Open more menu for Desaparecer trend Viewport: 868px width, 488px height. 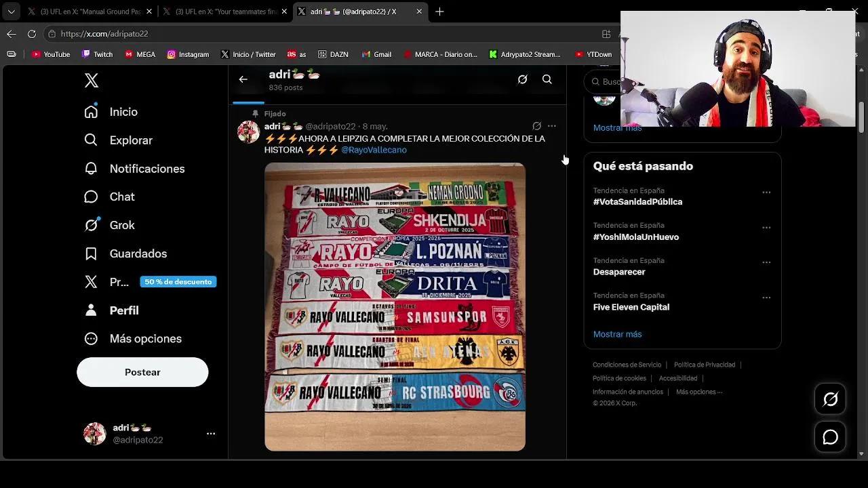coord(766,262)
